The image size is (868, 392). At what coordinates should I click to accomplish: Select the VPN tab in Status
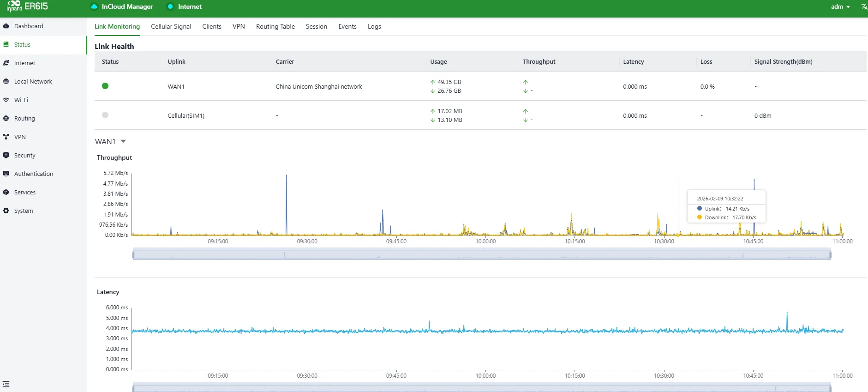[239, 27]
